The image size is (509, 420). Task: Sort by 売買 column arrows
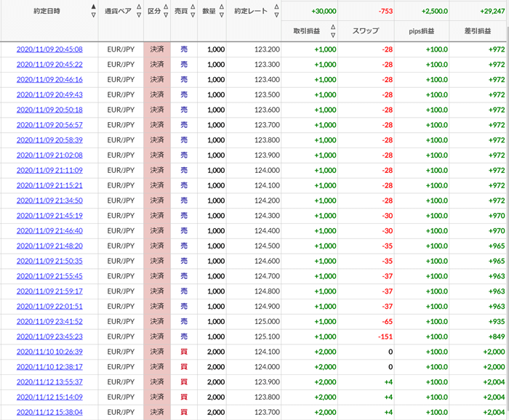point(193,11)
